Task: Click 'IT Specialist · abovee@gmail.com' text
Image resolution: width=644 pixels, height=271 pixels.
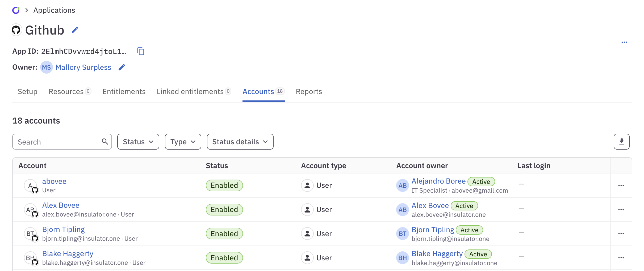Action: tap(459, 190)
